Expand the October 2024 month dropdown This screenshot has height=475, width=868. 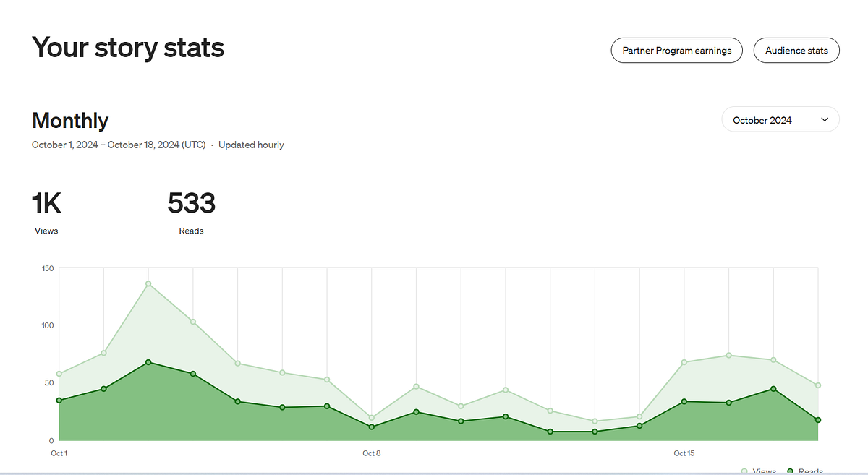(x=780, y=120)
